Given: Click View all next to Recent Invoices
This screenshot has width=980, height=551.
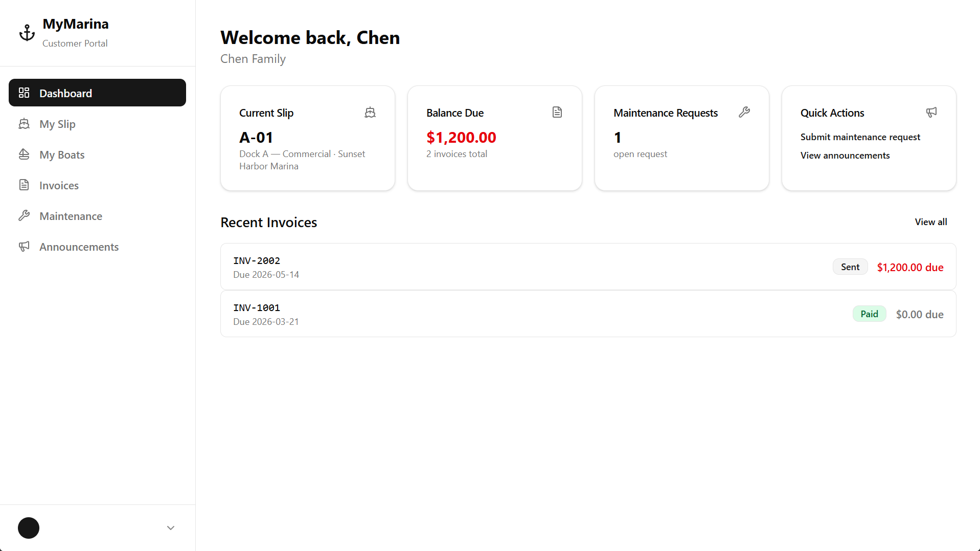Looking at the screenshot, I should (x=930, y=222).
